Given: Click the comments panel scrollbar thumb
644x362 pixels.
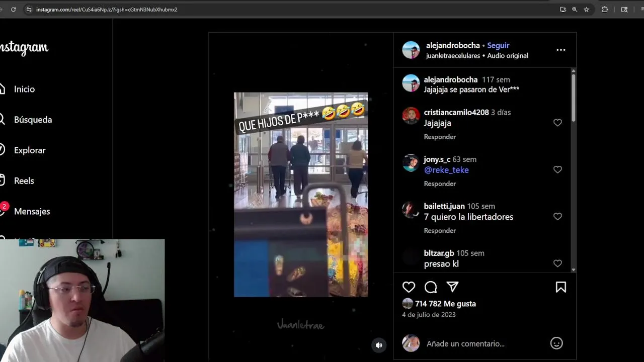Looking at the screenshot, I should pyautogui.click(x=573, y=98).
